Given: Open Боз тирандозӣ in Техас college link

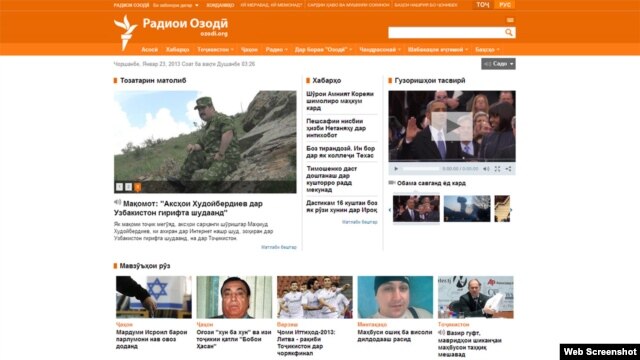Looking at the screenshot, I should [340, 152].
